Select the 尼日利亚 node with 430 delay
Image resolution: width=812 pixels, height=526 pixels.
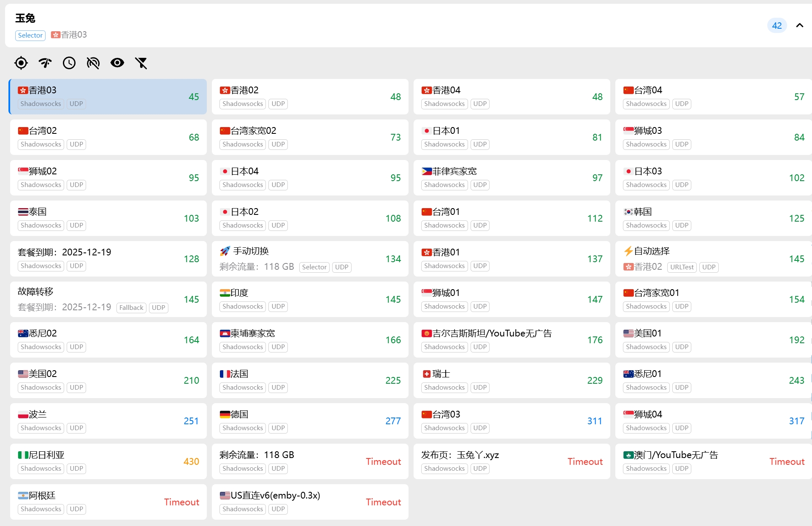(108, 461)
